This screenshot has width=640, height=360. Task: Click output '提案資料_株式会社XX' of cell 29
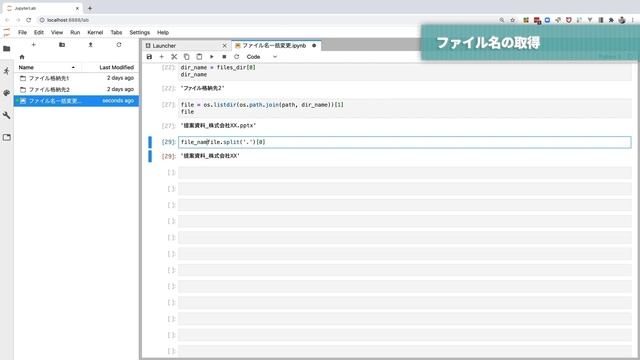[210, 156]
